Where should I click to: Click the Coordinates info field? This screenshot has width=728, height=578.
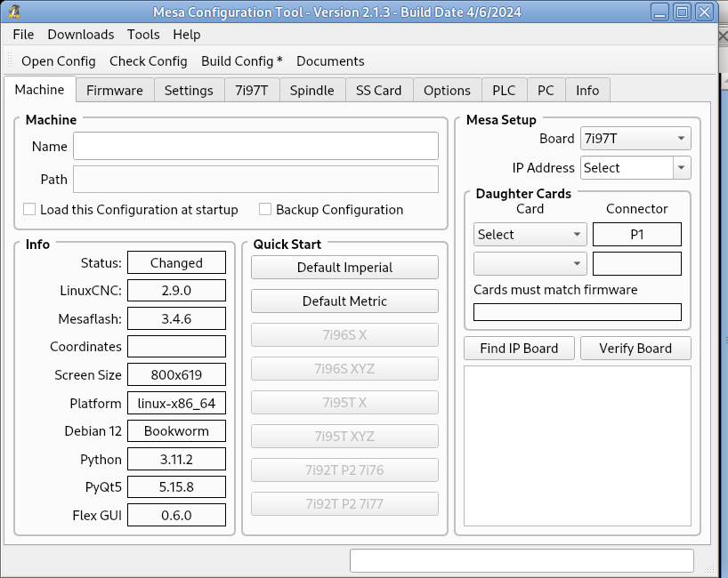[x=176, y=347]
